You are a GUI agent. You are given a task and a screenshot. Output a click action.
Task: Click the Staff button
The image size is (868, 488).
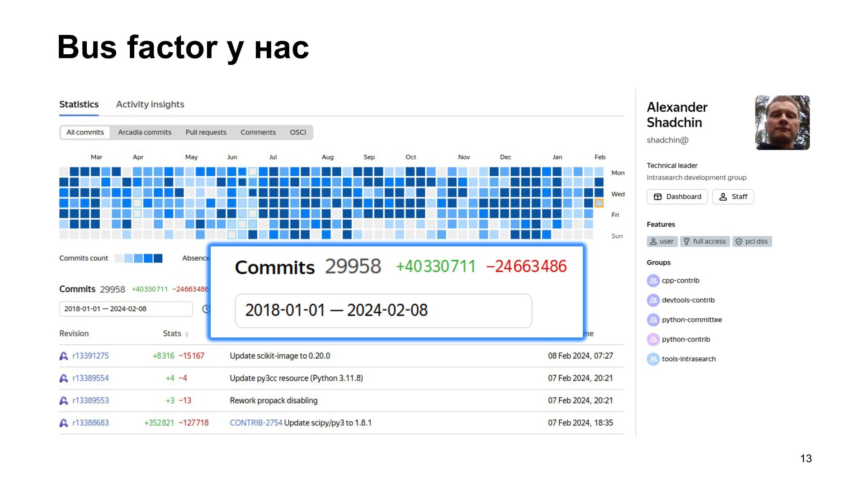tap(733, 197)
